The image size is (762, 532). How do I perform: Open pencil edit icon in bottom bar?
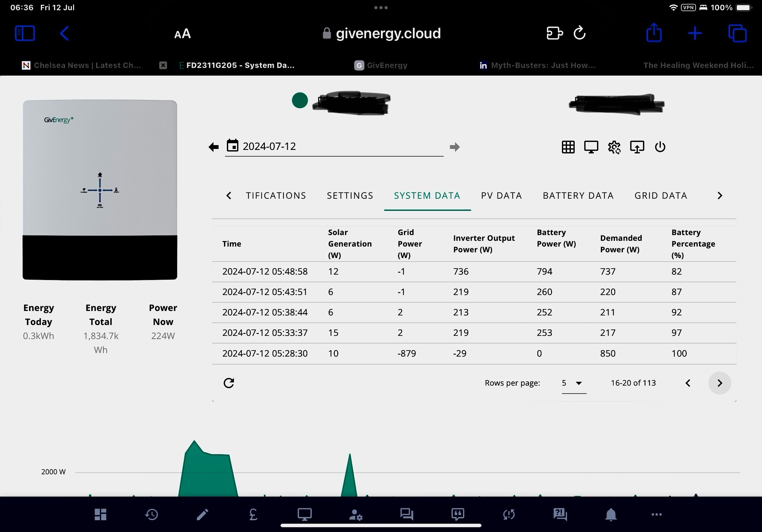202,514
